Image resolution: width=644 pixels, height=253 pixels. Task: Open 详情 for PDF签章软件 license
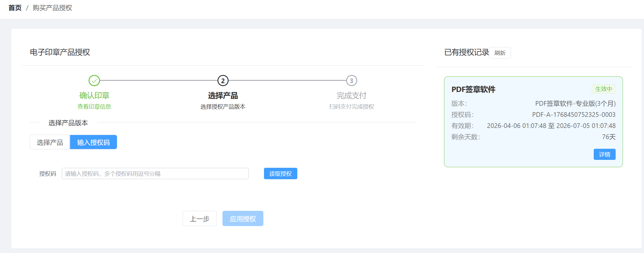(x=604, y=155)
